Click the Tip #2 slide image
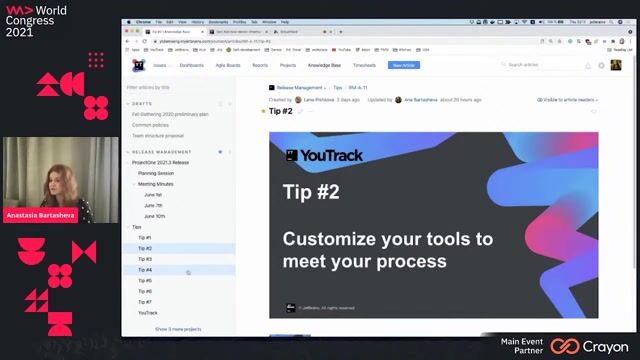This screenshot has width=640, height=360. pyautogui.click(x=433, y=225)
